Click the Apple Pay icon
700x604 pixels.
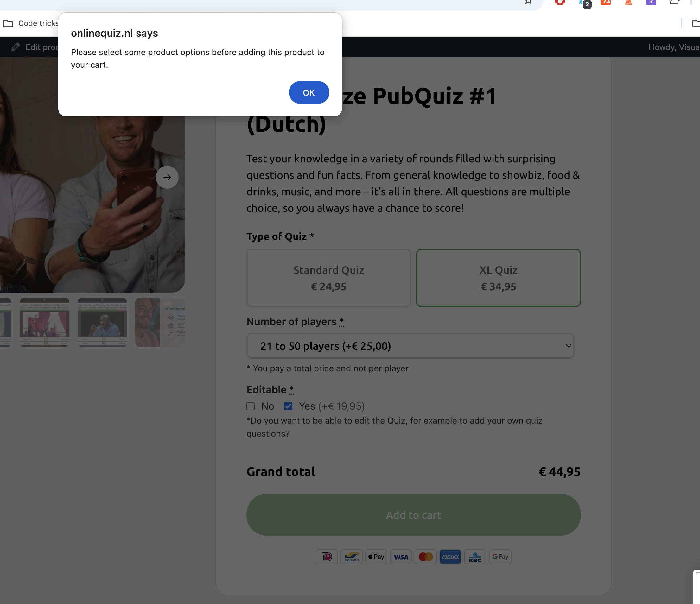[376, 557]
